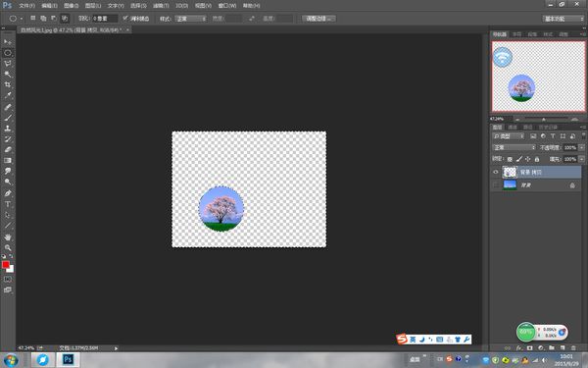The width and height of the screenshot is (588, 368).
Task: Open the 图像 menu
Action: pos(71,6)
